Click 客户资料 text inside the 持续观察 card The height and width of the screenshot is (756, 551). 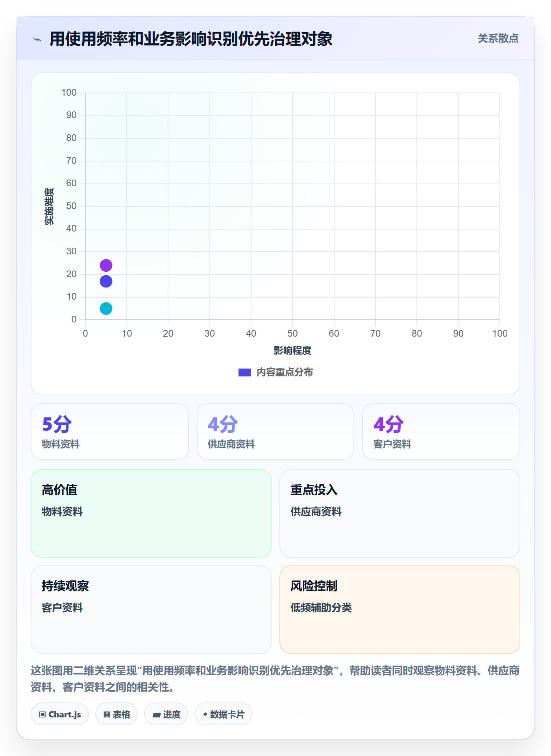point(62,608)
